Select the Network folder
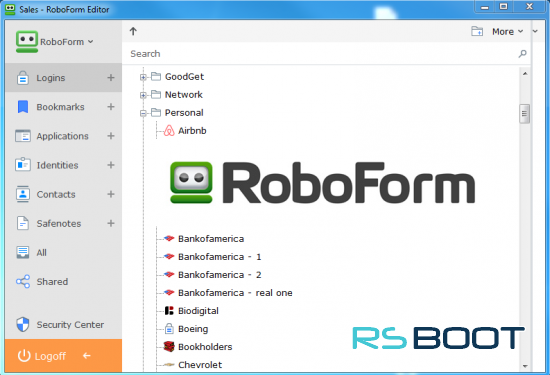The height and width of the screenshot is (375, 550). [x=183, y=95]
